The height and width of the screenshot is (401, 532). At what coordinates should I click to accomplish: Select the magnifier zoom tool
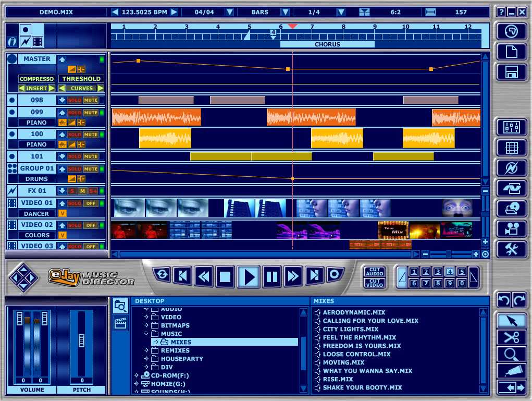511,355
